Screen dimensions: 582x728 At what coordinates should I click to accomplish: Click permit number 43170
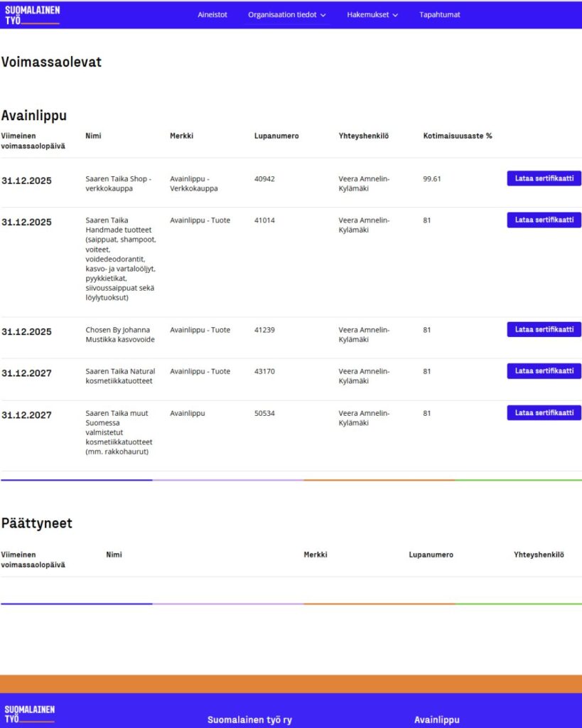264,371
